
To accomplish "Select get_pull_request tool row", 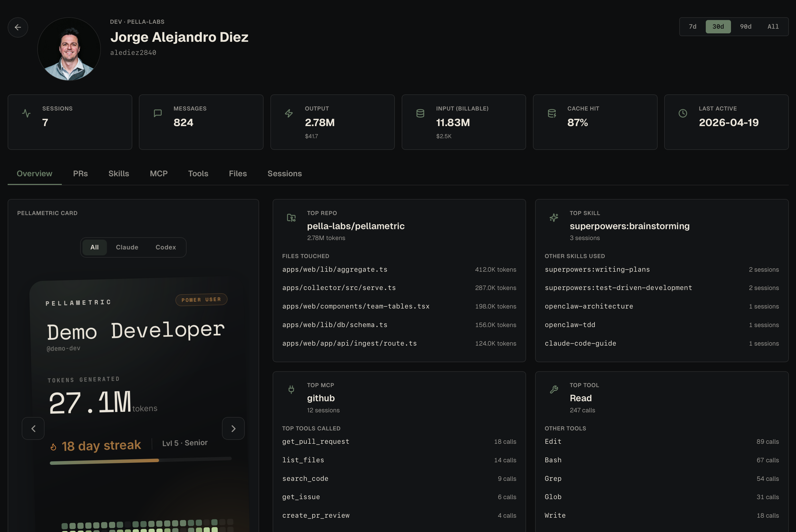I will pos(399,442).
